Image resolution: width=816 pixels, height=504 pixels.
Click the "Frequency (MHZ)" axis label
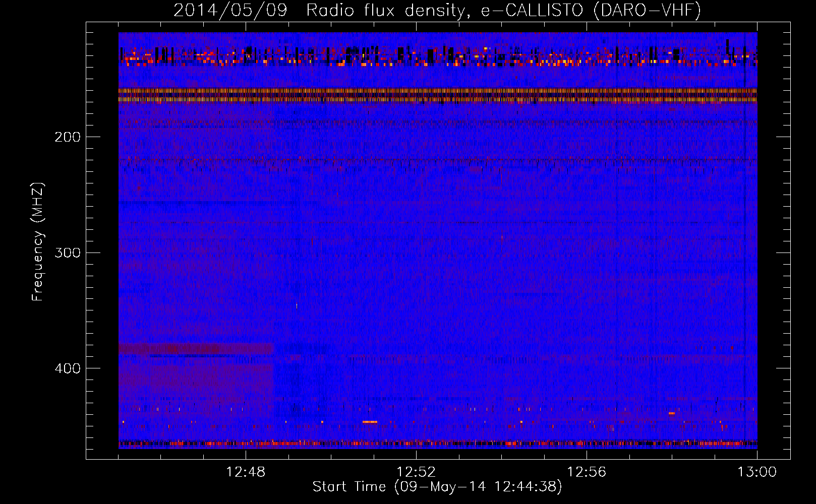click(x=38, y=242)
